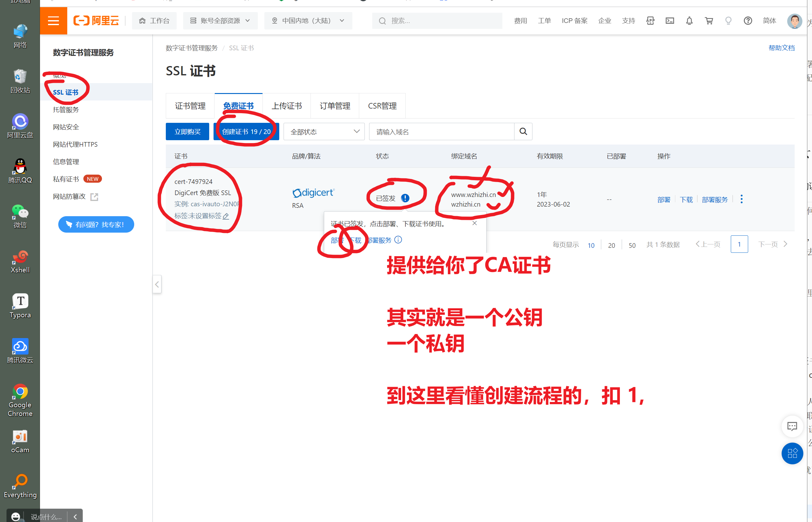Open the help question-mark icon

coord(748,21)
